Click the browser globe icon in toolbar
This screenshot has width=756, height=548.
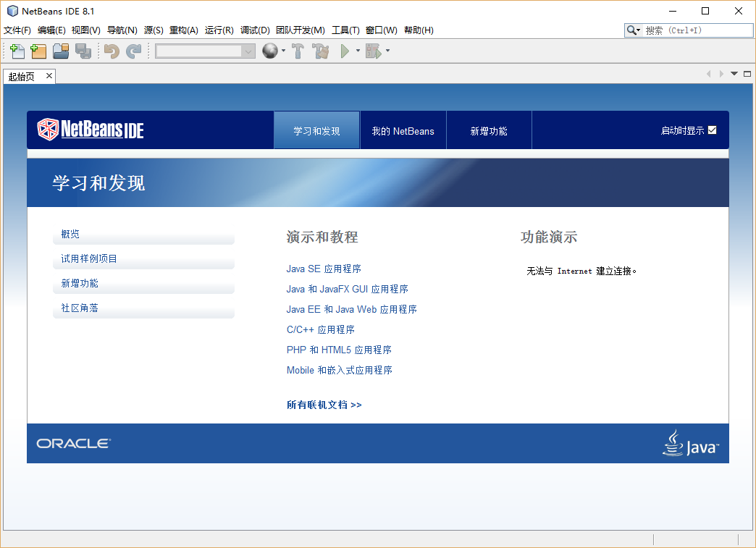click(269, 51)
